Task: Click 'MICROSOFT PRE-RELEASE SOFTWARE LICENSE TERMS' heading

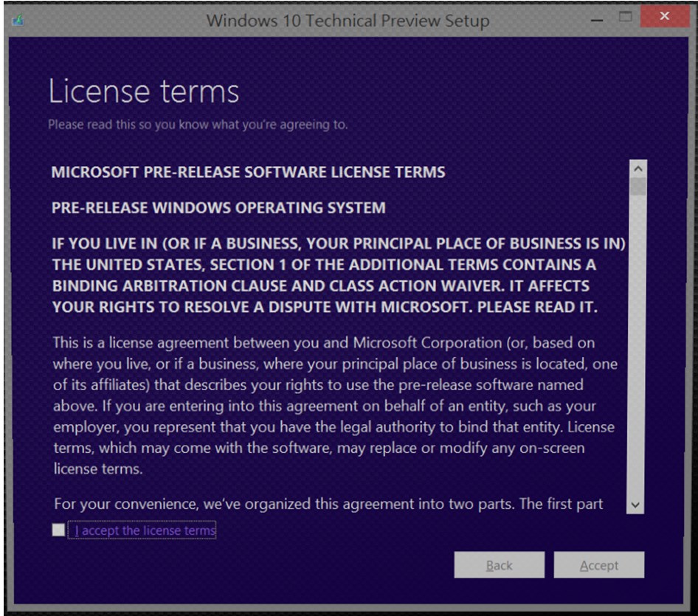Action: click(x=249, y=172)
